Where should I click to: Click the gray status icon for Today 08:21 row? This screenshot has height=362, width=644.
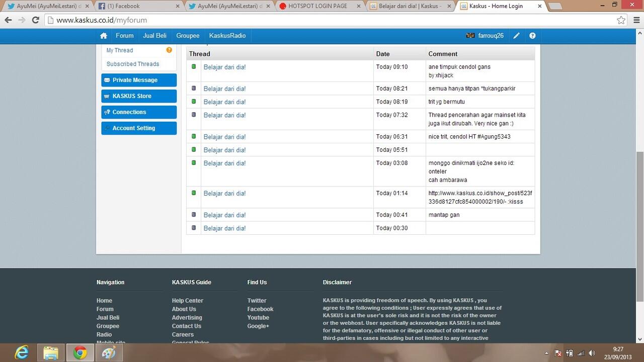[x=194, y=88]
